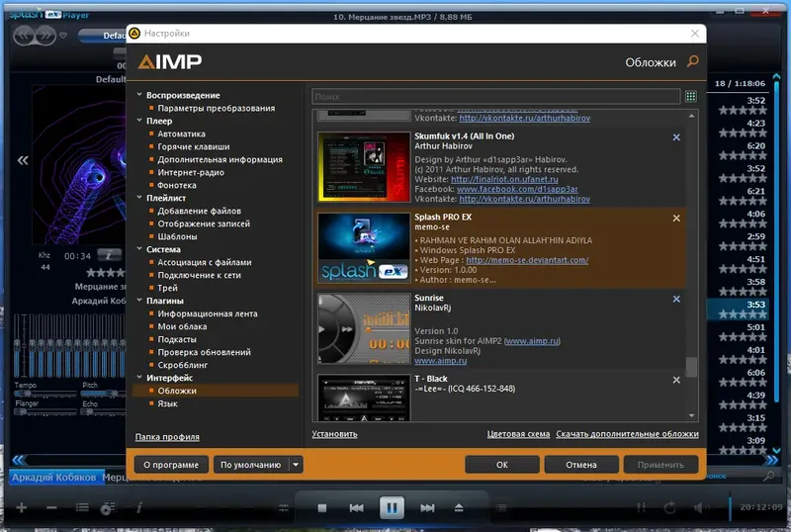Pause the current track
The width and height of the screenshot is (791, 532).
tap(392, 507)
